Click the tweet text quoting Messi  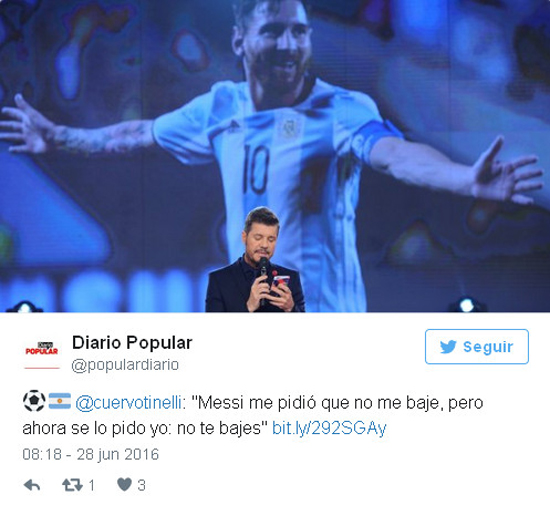(253, 415)
